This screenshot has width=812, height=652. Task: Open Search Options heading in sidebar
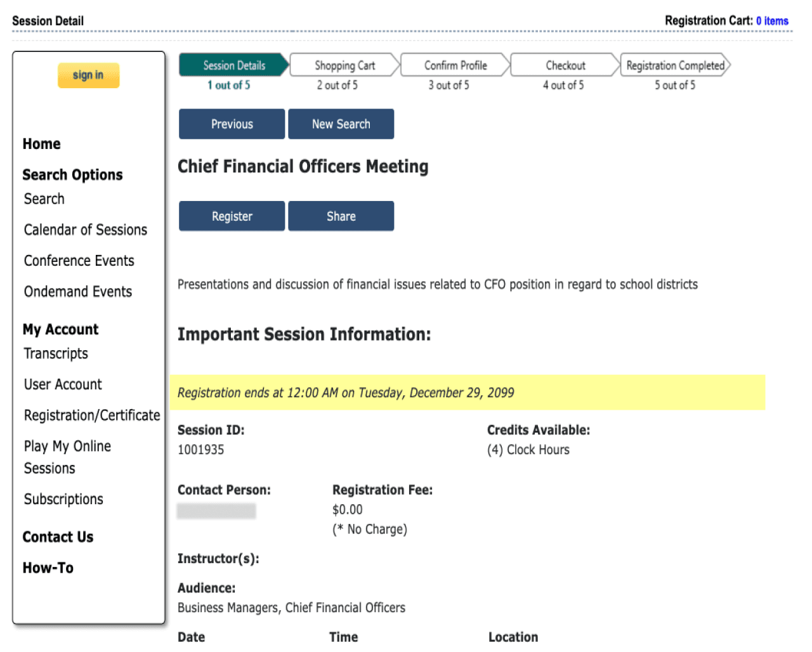tap(73, 175)
